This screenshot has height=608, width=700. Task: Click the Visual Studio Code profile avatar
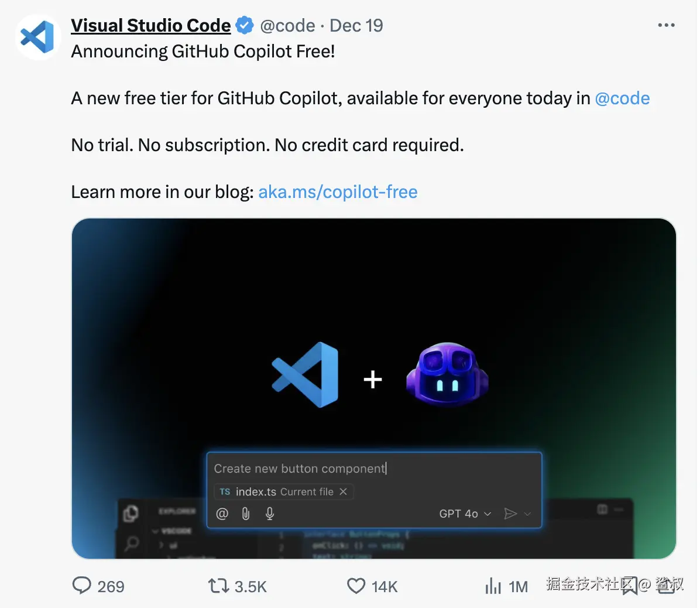click(x=37, y=37)
